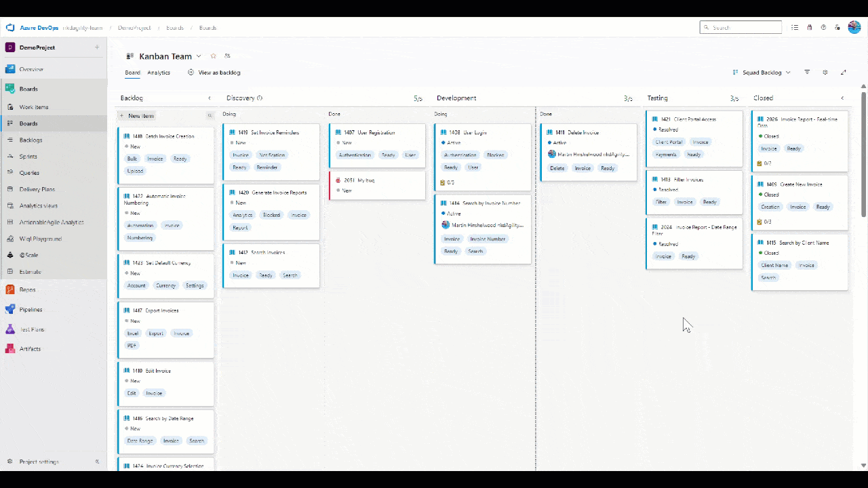Screen dimensions: 868x488
Task: Open the board filter funnel icon
Action: (x=807, y=73)
